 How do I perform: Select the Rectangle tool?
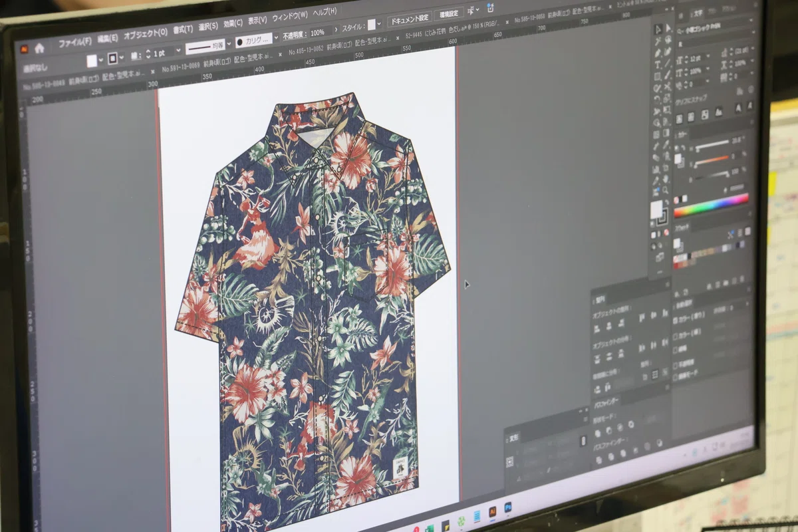pos(658,76)
